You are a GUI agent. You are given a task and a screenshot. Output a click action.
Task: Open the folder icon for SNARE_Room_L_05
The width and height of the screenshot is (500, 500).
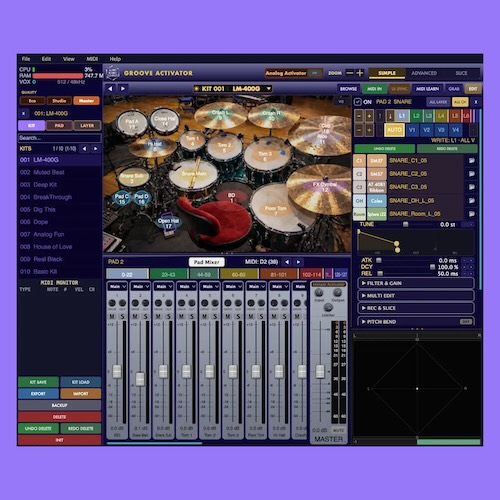pos(472,214)
